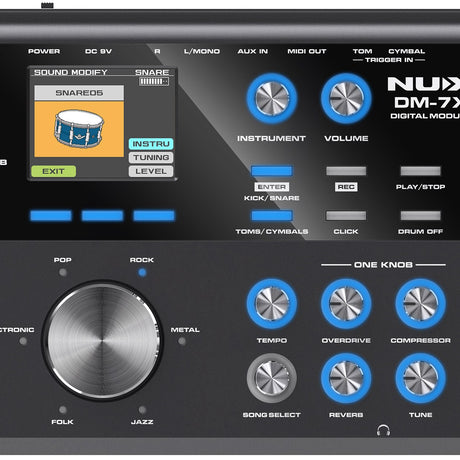Click the CYMBAL trigger label
Screen dimensions: 460x460
(407, 51)
